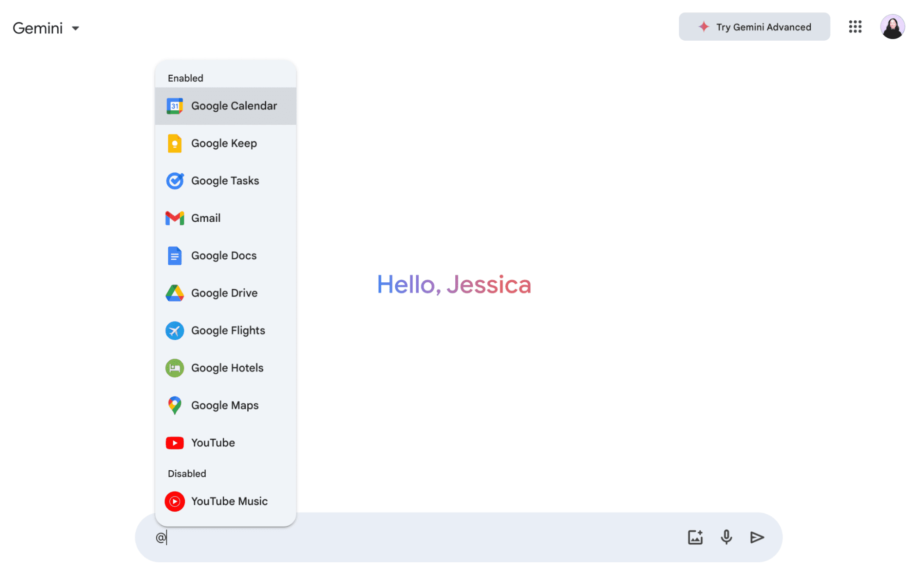Screen dimensions: 924x583
Task: Start voice input with the microphone
Action: point(726,537)
